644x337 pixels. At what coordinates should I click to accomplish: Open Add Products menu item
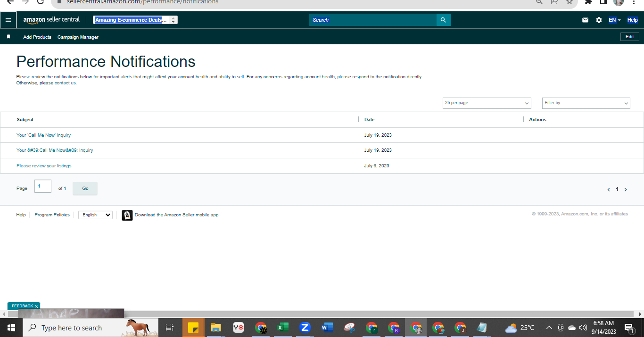click(x=37, y=37)
